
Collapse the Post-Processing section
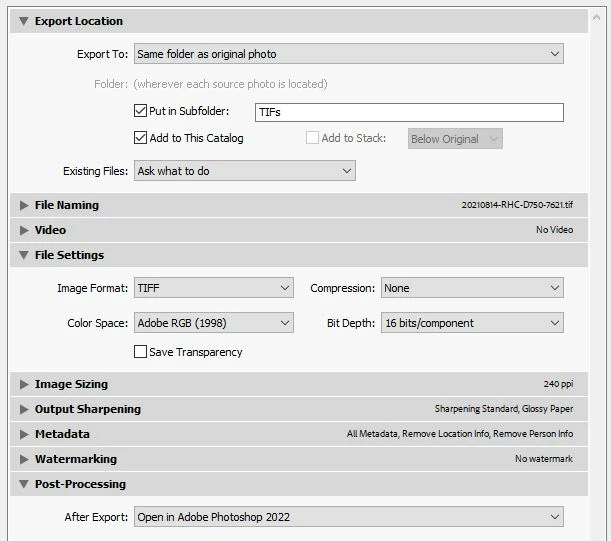tap(24, 484)
